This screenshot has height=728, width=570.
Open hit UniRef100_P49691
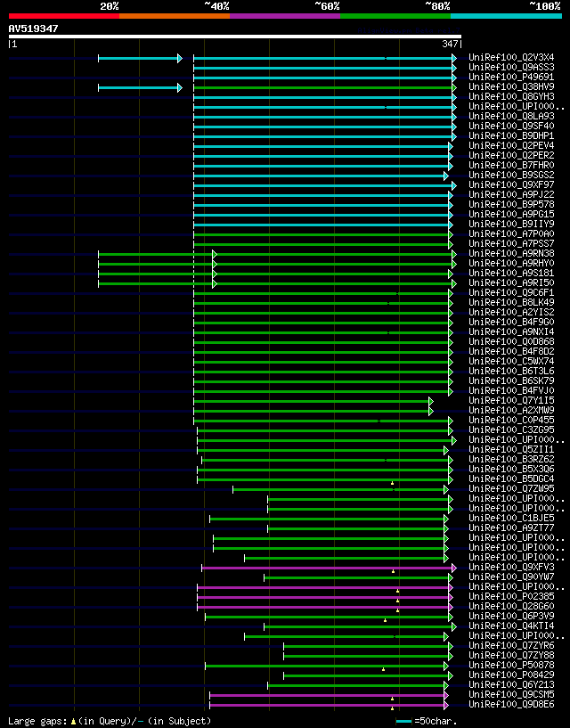click(511, 77)
